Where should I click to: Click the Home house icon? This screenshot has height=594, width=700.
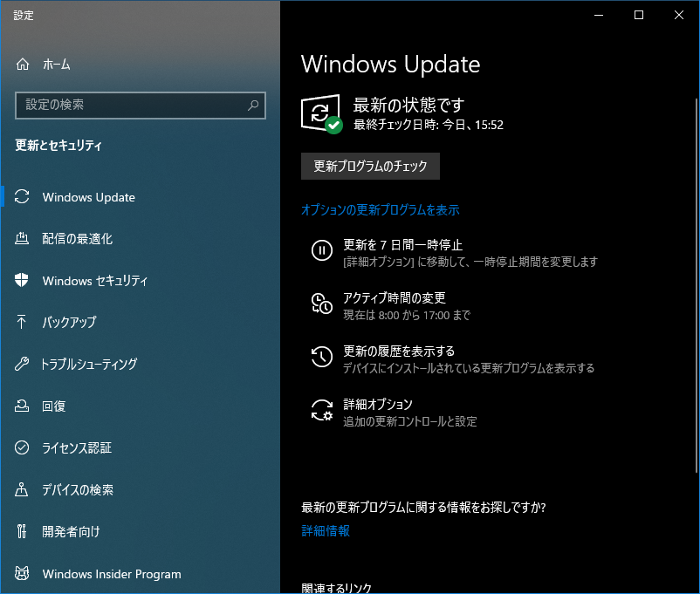(23, 65)
